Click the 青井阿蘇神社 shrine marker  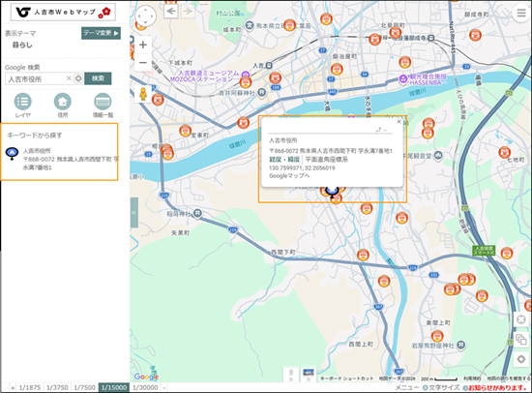tap(261, 92)
